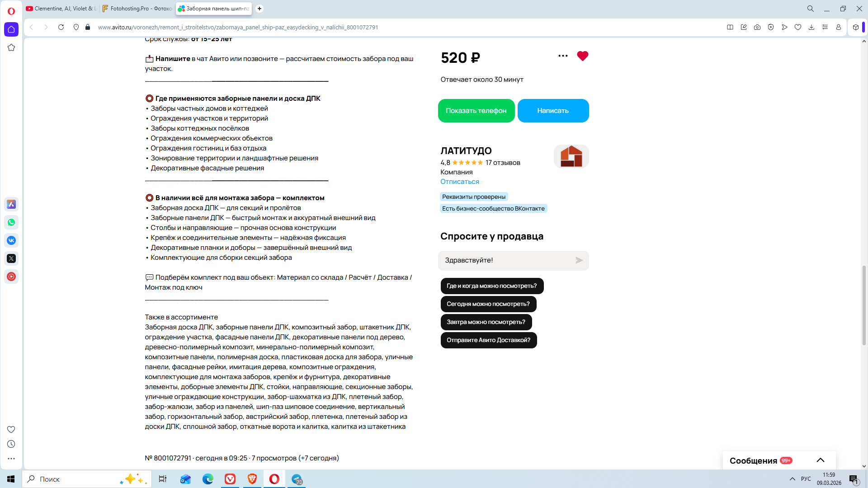Open the three-dots options menu near the price
This screenshot has height=488, width=868.
563,56
